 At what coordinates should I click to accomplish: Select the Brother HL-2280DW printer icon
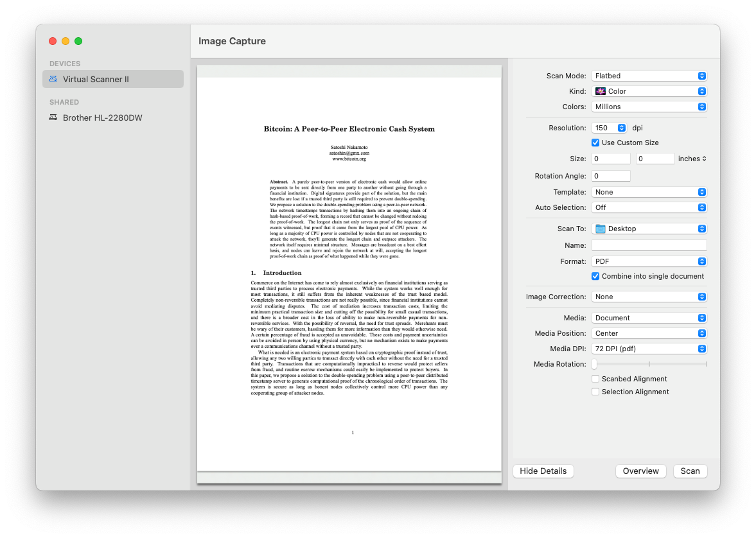(x=53, y=117)
